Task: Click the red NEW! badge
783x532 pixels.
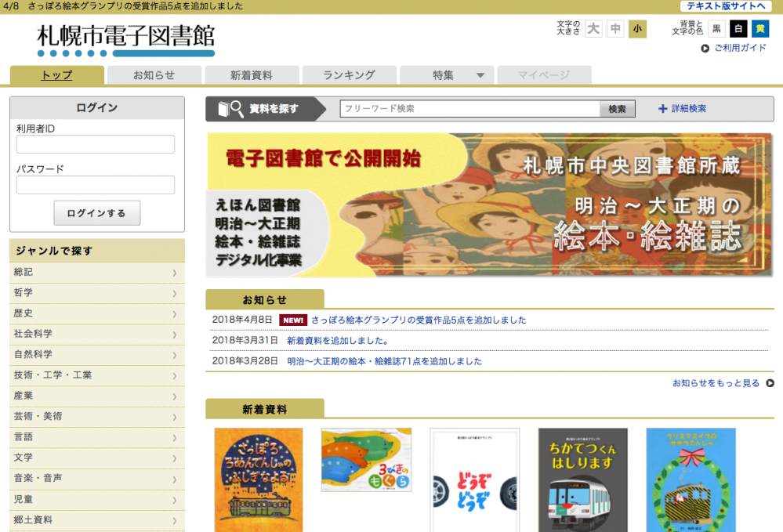Action: [x=293, y=320]
